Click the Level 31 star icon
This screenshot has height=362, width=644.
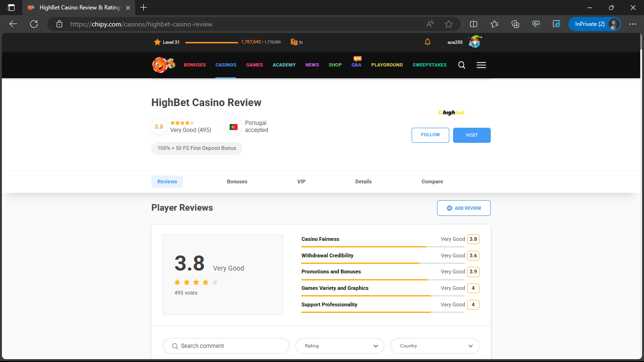[x=157, y=42]
